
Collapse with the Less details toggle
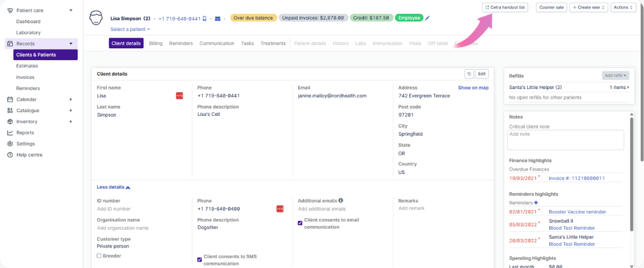(x=114, y=187)
